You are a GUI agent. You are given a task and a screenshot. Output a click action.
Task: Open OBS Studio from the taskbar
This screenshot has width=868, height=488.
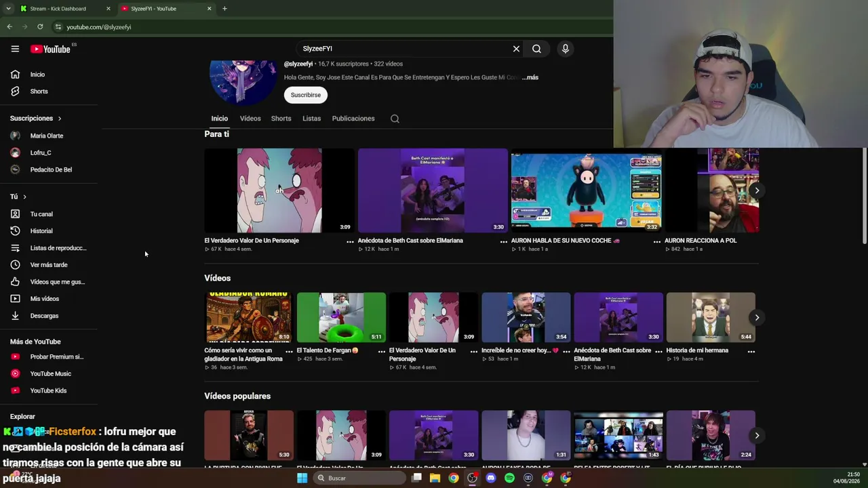click(473, 478)
